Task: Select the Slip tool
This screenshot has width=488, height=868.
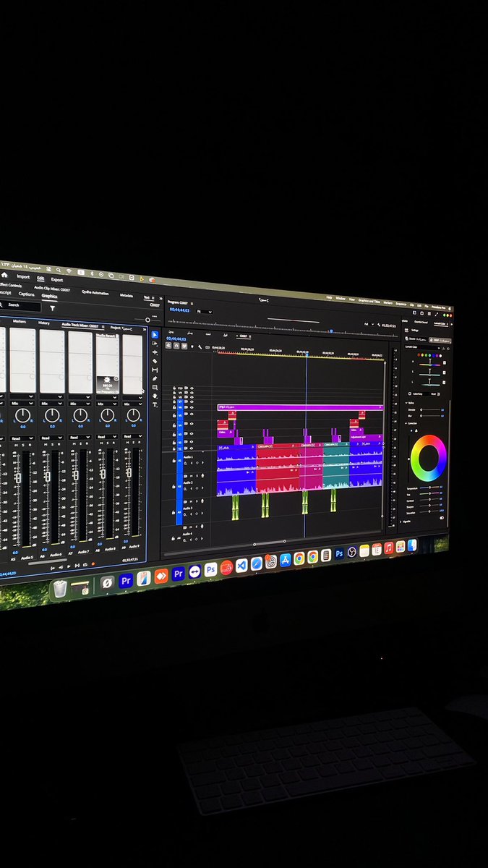Action: 155,370
